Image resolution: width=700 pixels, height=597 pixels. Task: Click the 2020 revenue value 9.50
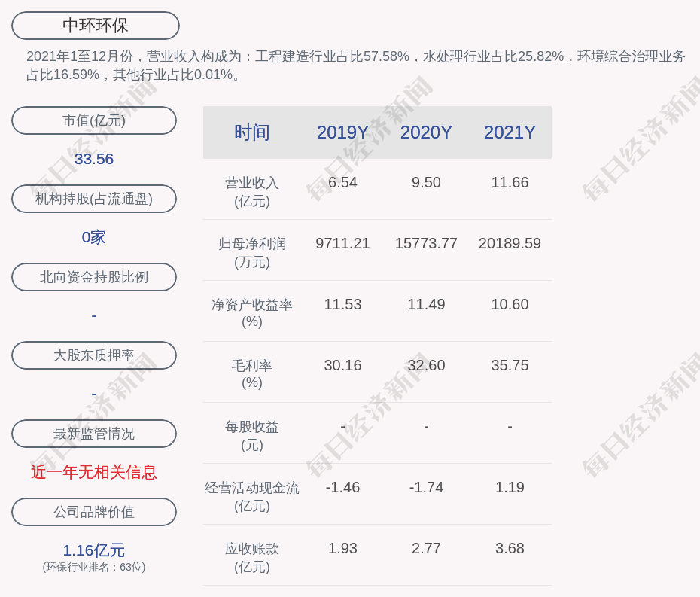(x=426, y=182)
